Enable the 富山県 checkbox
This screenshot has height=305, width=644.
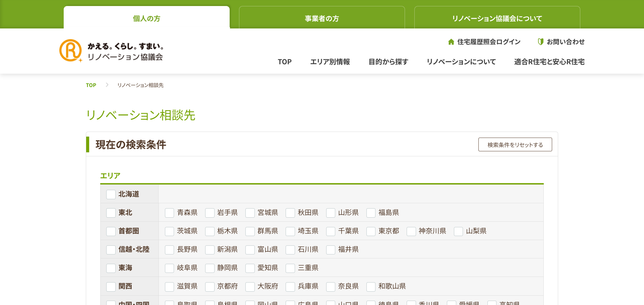point(250,250)
